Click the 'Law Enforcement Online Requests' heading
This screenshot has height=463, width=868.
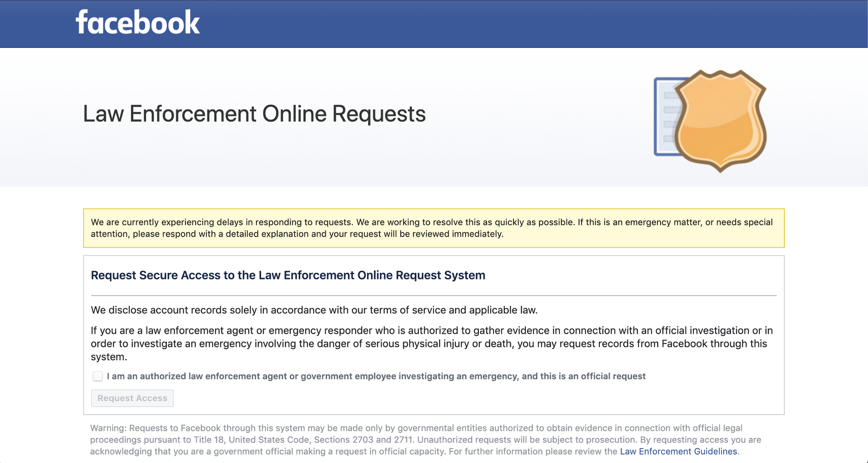pyautogui.click(x=254, y=113)
